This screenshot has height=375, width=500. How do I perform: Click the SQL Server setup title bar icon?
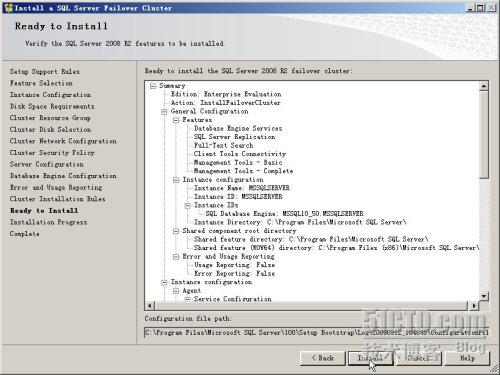[8, 7]
